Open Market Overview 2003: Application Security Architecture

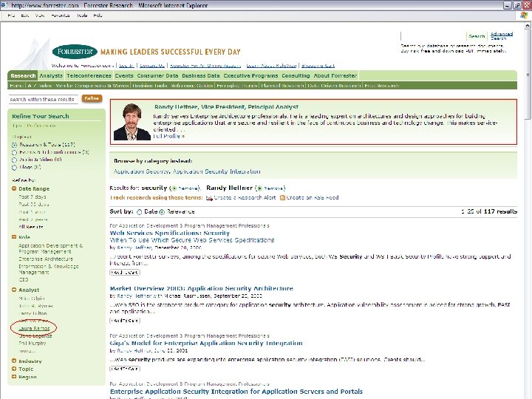[201, 288]
